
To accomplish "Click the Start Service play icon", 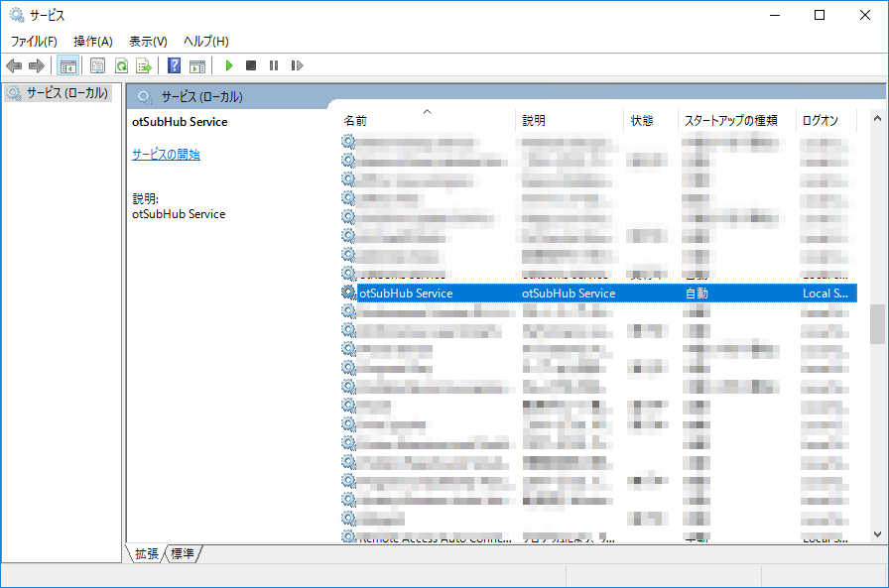I will pos(228,65).
